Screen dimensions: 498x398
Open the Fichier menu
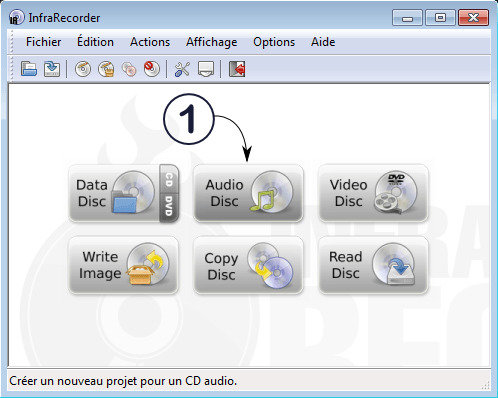pyautogui.click(x=44, y=42)
